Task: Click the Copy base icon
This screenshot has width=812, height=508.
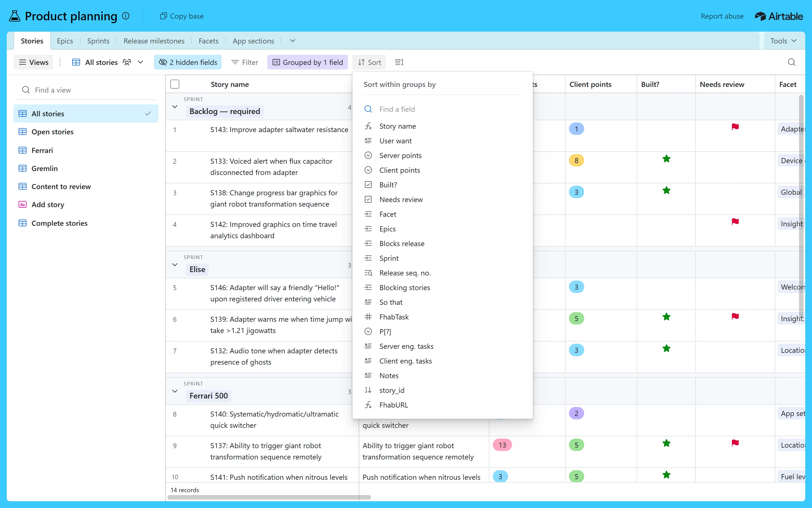Action: (163, 16)
